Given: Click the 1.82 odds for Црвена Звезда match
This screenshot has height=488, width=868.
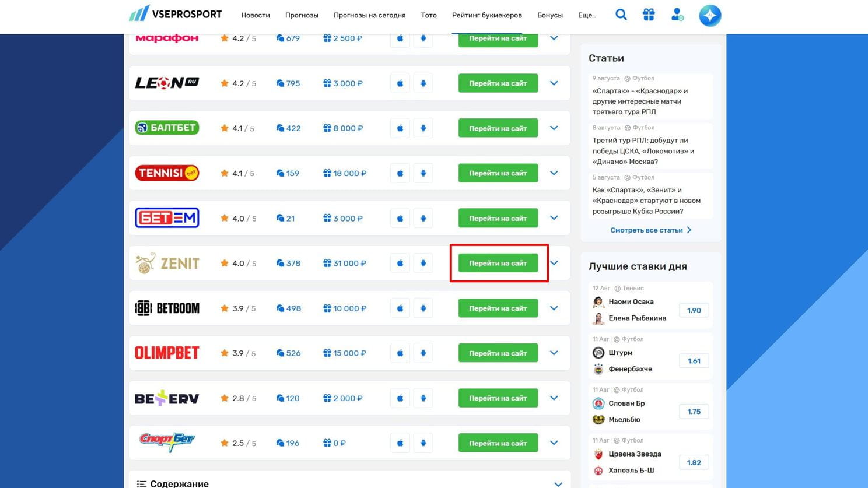Looking at the screenshot, I should (694, 462).
